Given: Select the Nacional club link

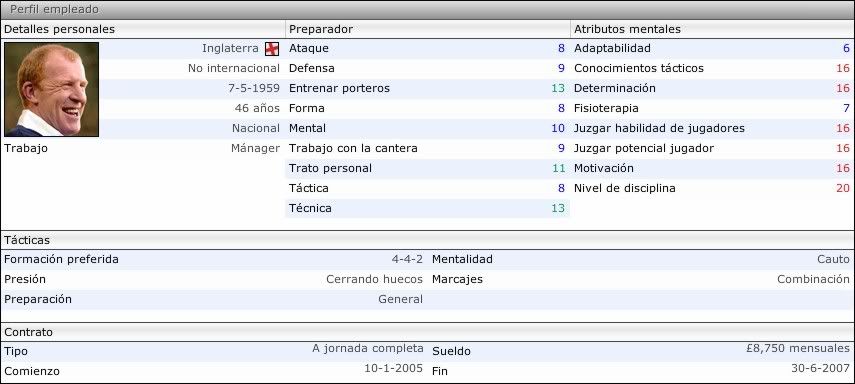Looking at the screenshot, I should pos(256,128).
